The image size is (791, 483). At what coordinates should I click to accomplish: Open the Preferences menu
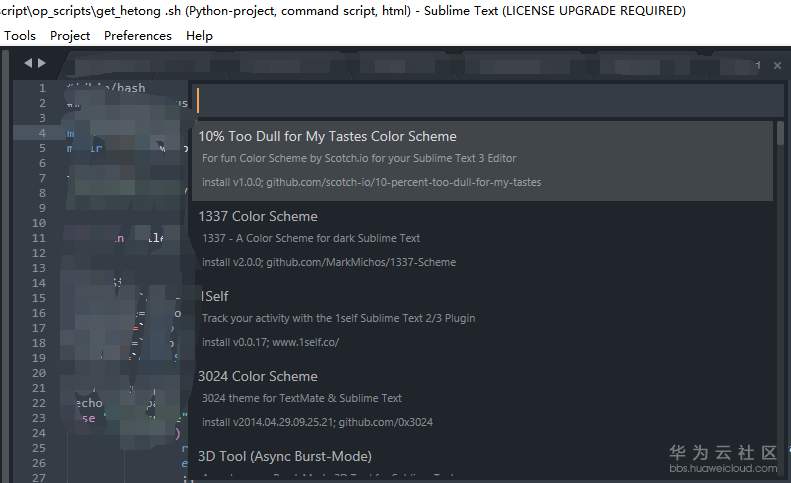click(x=138, y=35)
